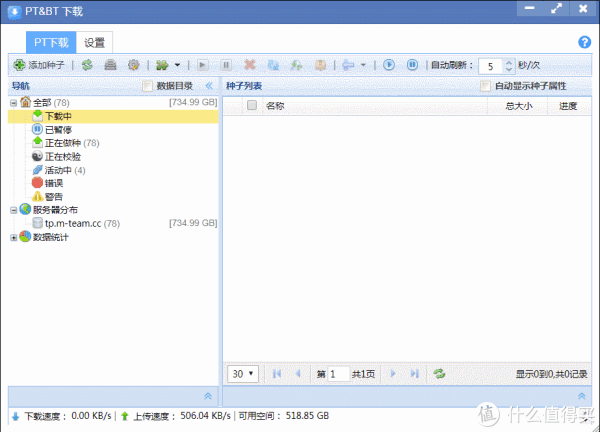Open the page size 30 dropdown
600x432 pixels.
(x=243, y=373)
